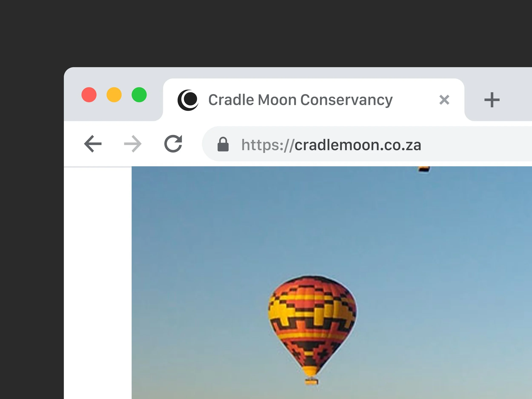
Task: Reload the cradlemoon.co.za page
Action: pyautogui.click(x=173, y=144)
